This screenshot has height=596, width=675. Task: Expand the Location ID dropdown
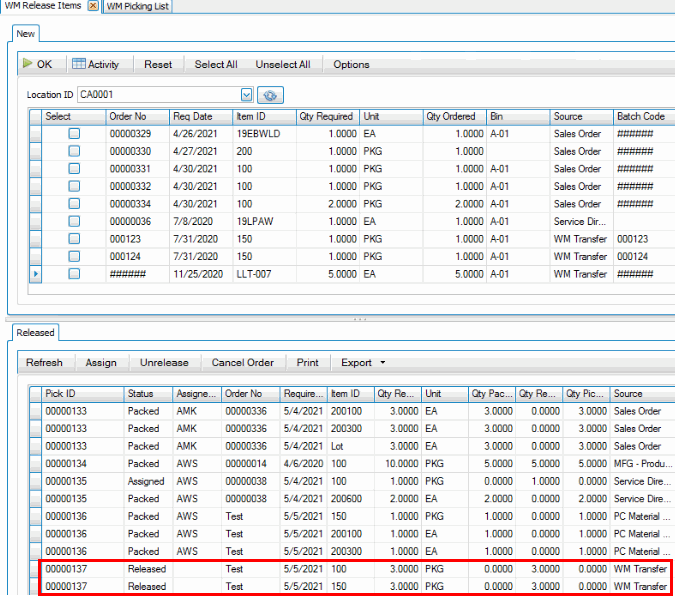click(x=246, y=95)
